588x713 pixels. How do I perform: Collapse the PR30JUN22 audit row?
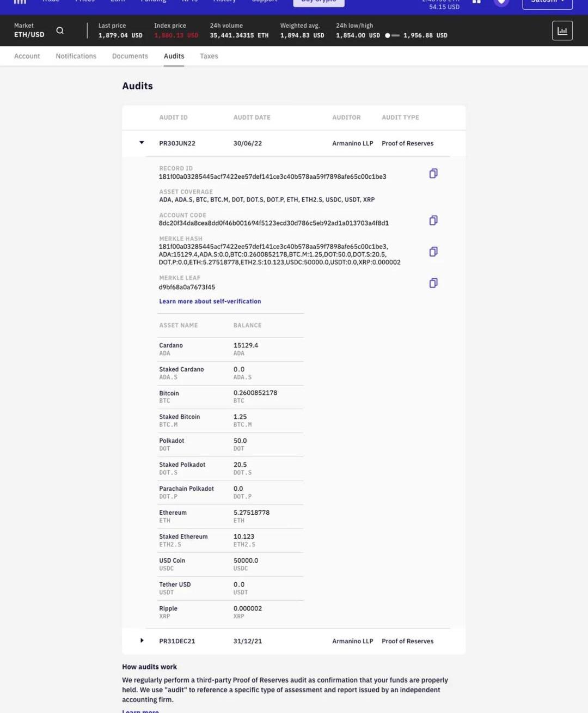tap(142, 143)
